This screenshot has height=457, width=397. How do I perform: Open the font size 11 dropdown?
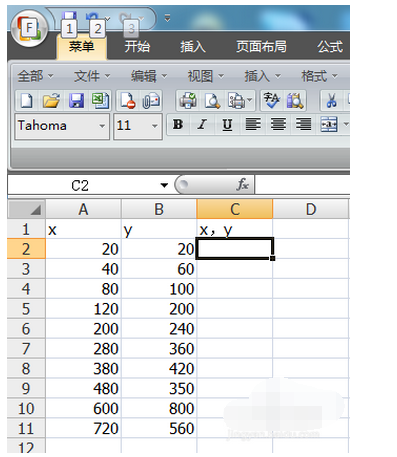(x=154, y=126)
